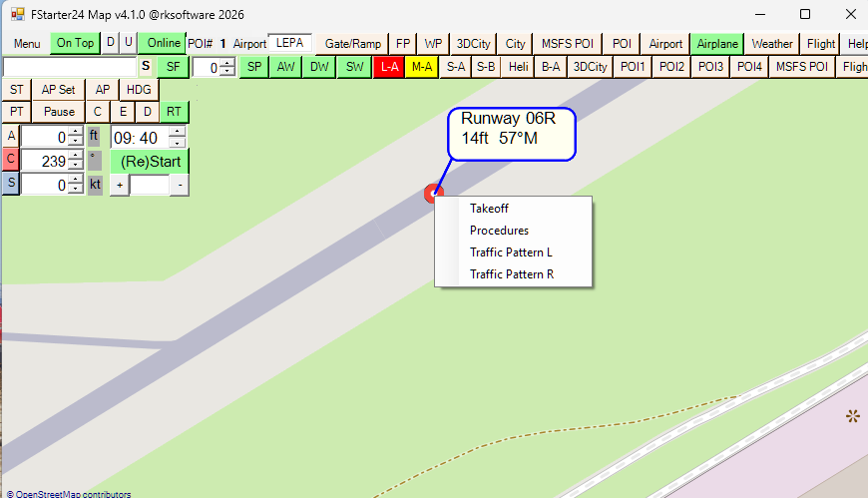Click the Airport code field showing LEPA
Image resolution: width=868 pixels, height=498 pixels.
tap(290, 43)
